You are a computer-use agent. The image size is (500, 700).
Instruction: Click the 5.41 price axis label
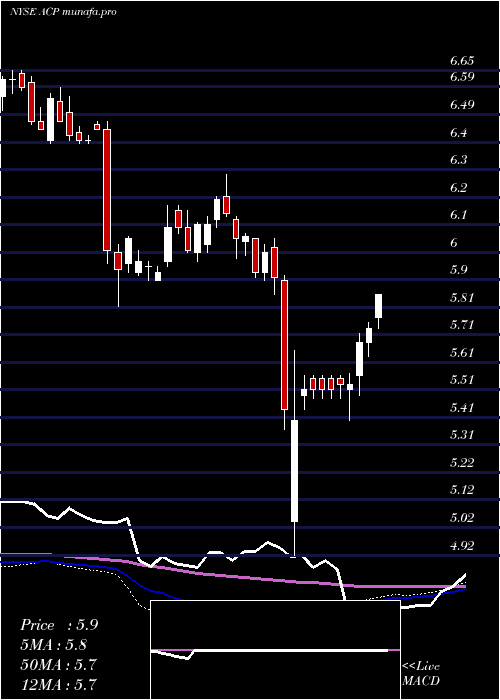click(462, 408)
